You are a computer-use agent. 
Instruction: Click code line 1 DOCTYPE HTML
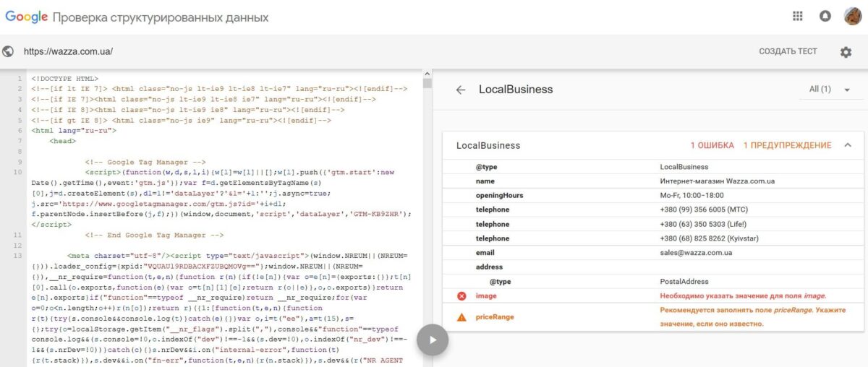tap(64, 79)
